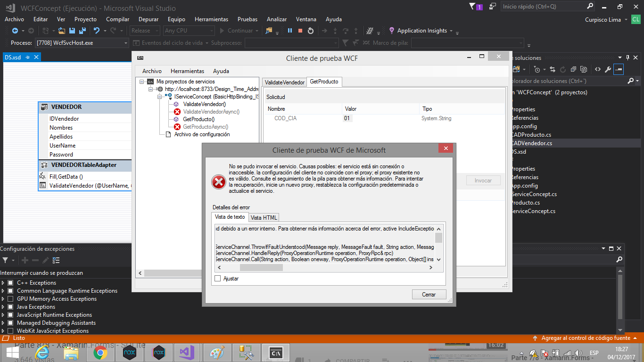Open Internet Explorer from the taskbar

(x=42, y=353)
